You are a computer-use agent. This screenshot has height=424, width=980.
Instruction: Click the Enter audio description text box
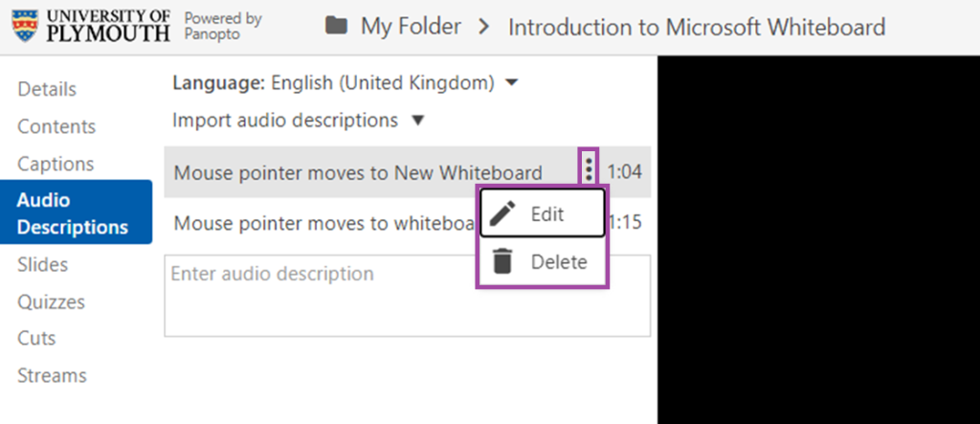click(x=408, y=295)
